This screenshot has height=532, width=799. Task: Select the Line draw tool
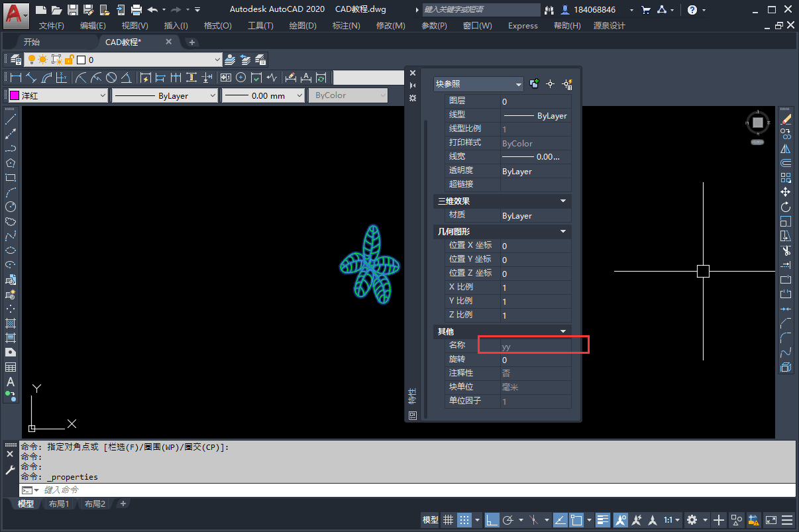pos(11,120)
